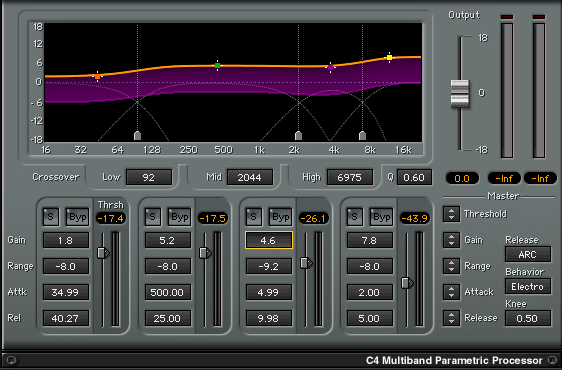The height and width of the screenshot is (370, 562).
Task: Bypass band 3 next to -26.1 threshold
Action: (x=280, y=217)
